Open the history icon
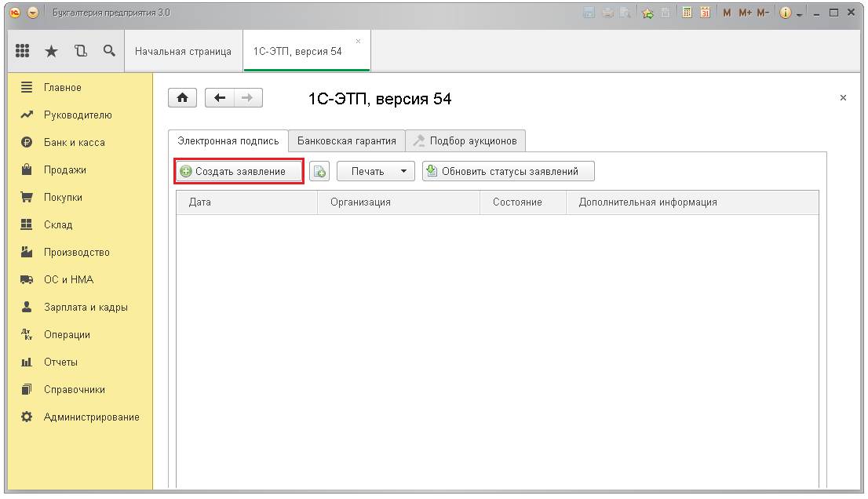Screen dimensions: 868x499 click(81, 51)
